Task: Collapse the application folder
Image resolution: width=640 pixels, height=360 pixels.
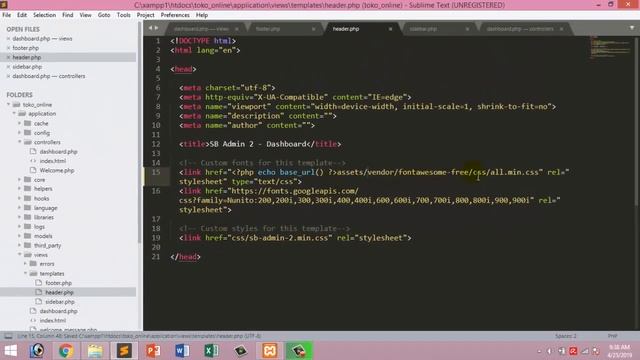Action: [14, 113]
